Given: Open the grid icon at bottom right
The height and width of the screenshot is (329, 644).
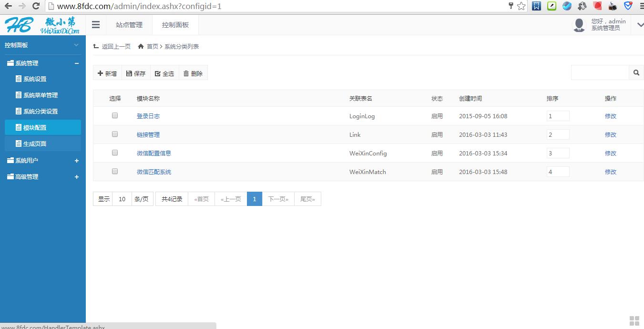Looking at the screenshot, I should coord(634,320).
